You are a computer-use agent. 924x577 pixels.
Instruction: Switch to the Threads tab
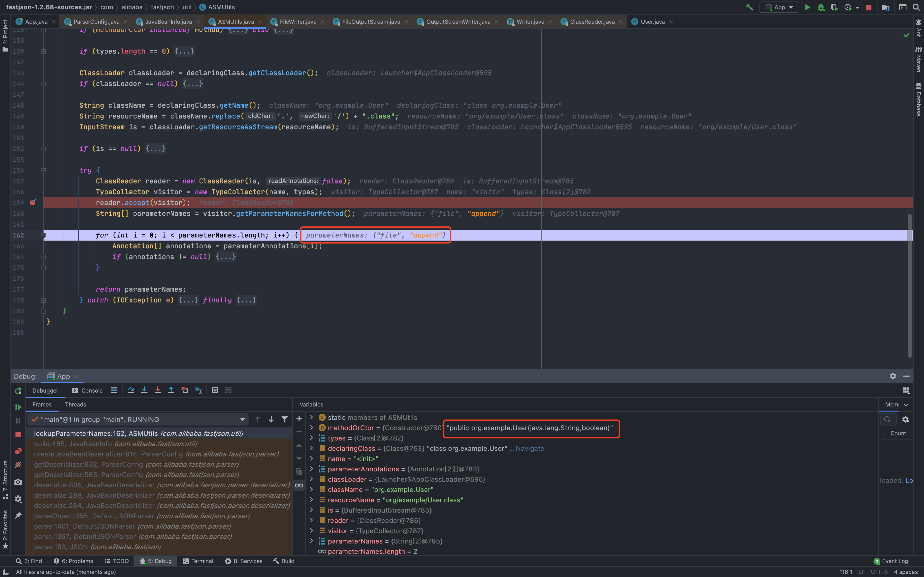(75, 404)
